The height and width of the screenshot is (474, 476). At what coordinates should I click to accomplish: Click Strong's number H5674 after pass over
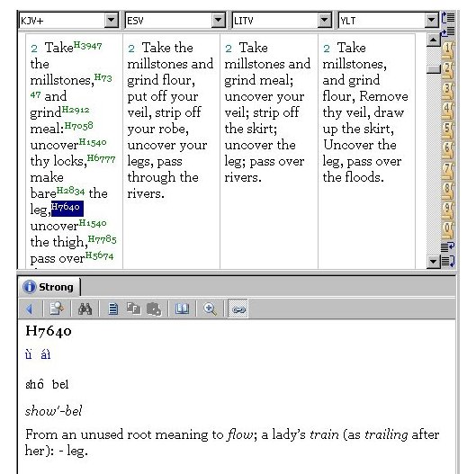[99, 255]
